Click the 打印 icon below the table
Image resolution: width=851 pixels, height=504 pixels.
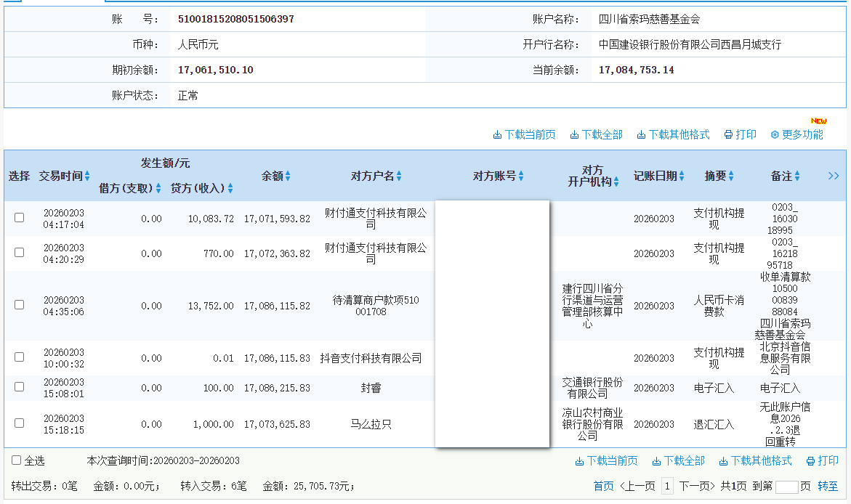tap(810, 460)
